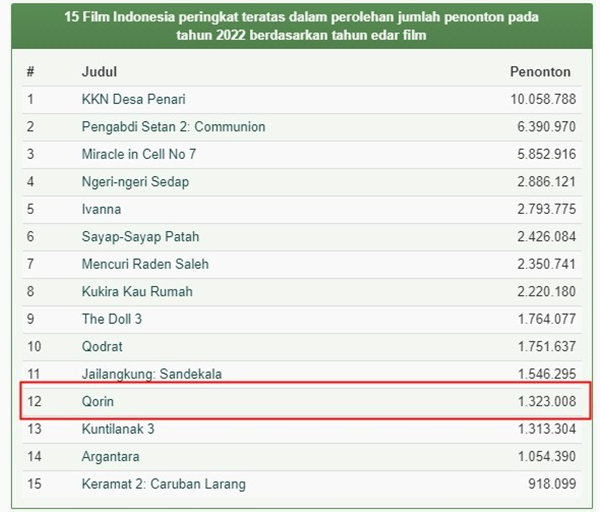Click the Ngeri-ngeri Sedap film link
This screenshot has height=516, width=600.
tap(135, 182)
